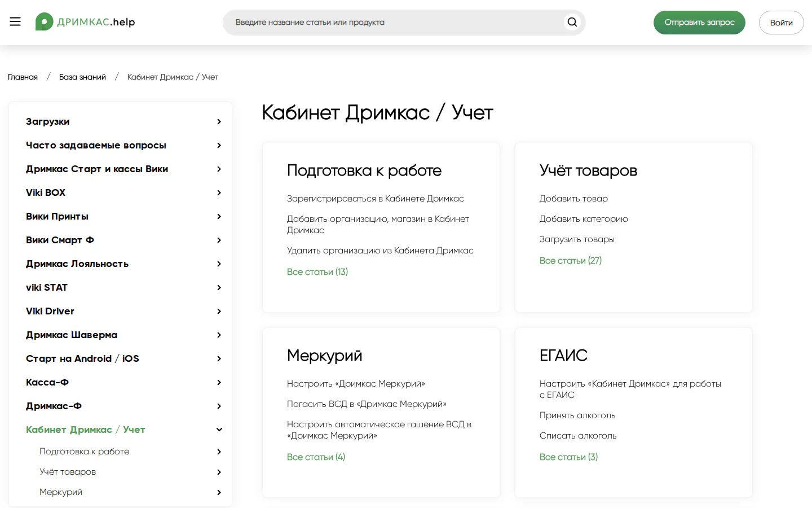
Task: Expand the Вики Смарт Ф chevron
Action: (219, 240)
